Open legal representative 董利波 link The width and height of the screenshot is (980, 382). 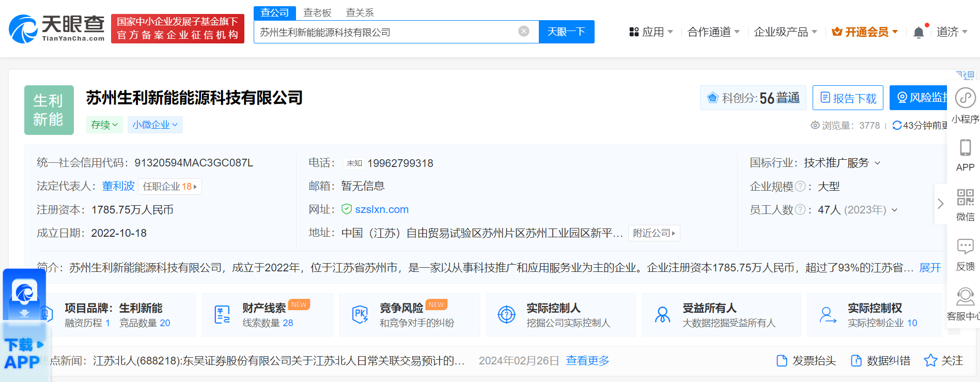[118, 186]
